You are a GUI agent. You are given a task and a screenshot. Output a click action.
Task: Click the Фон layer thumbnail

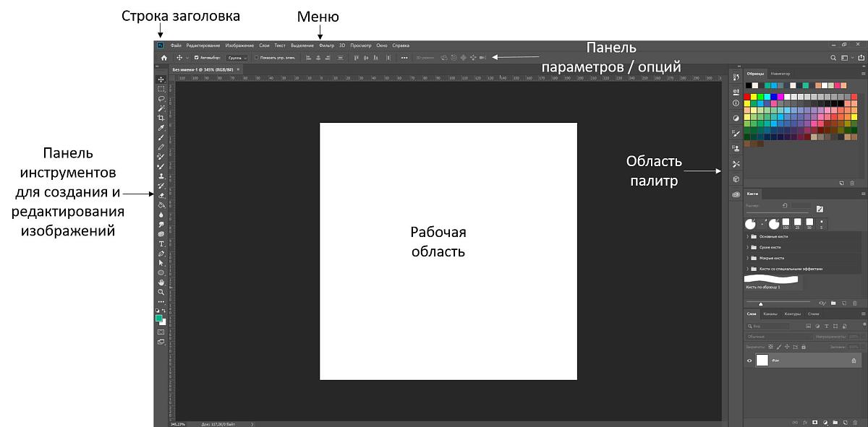coord(762,360)
